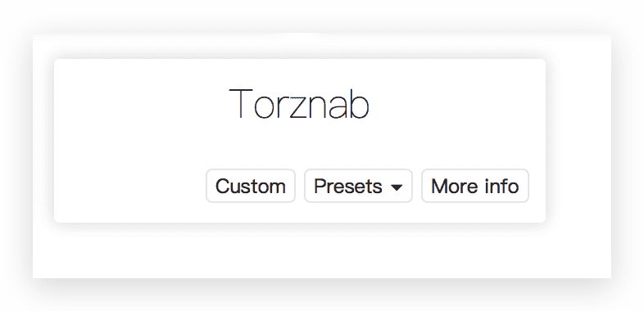View more info about Torznab
The height and width of the screenshot is (311, 644).
coord(474,186)
